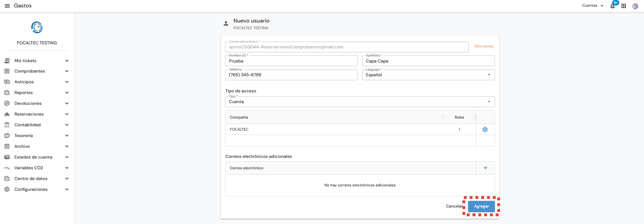Expand the Mis tickets menu

click(37, 61)
